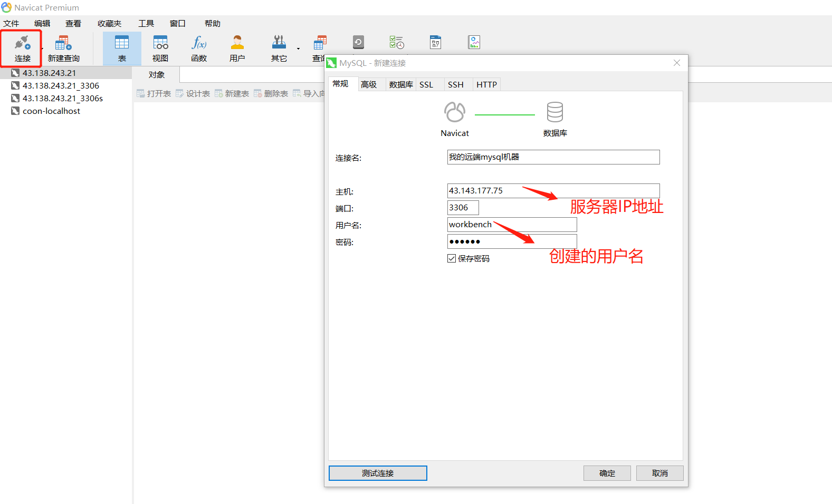Click the automation schedule checklist icon

[x=397, y=42]
